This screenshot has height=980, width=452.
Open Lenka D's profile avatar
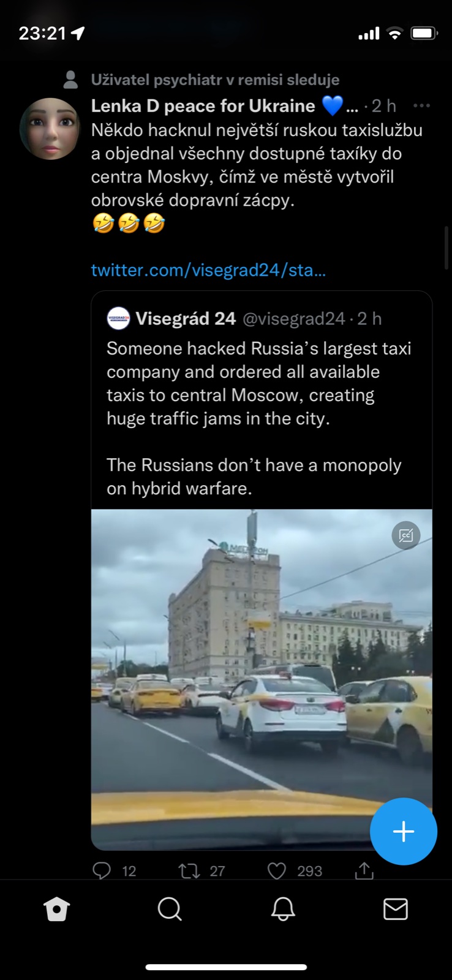tap(50, 129)
